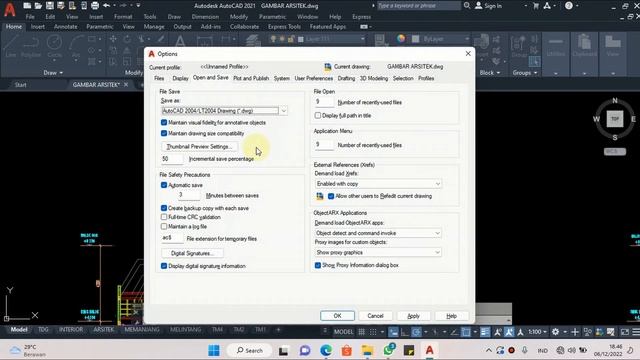Click the ViewCube TOP face
The height and width of the screenshot is (360, 640).
click(615, 119)
